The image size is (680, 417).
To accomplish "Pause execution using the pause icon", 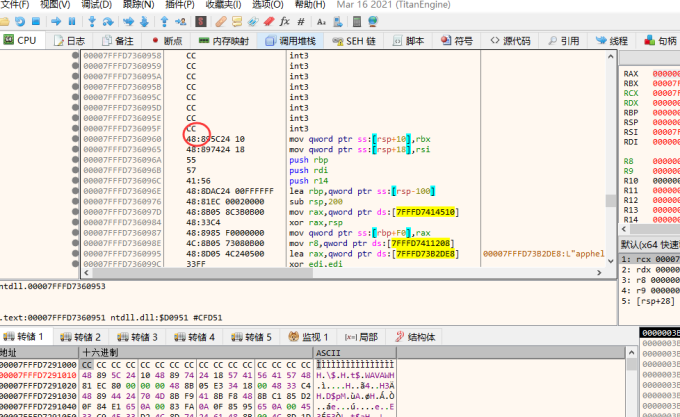I will [72, 21].
